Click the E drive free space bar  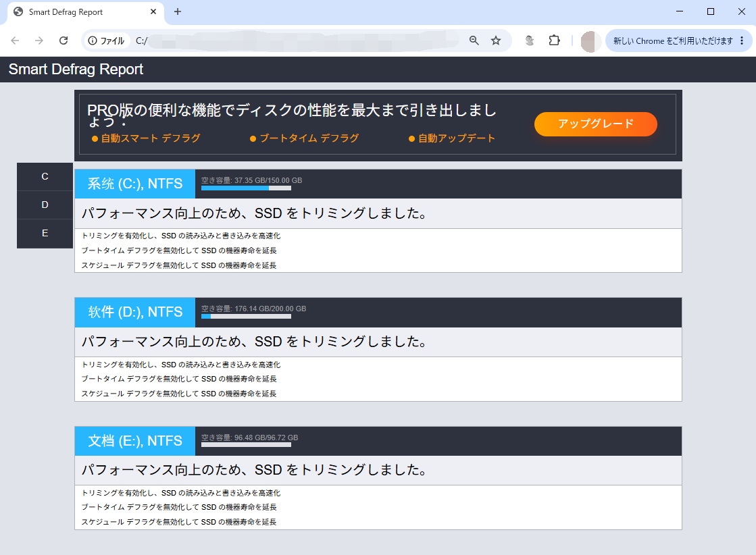click(x=246, y=445)
